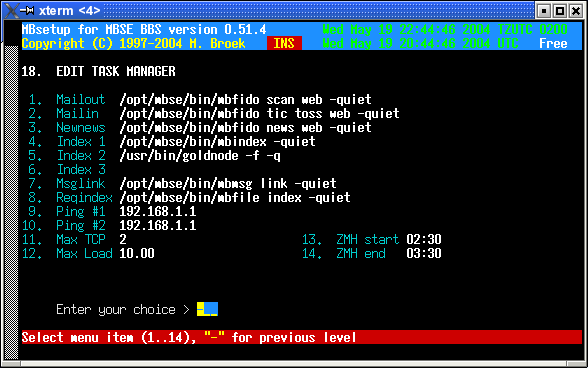
Task: Click the mbfido tic toss web command
Action: tap(260, 113)
